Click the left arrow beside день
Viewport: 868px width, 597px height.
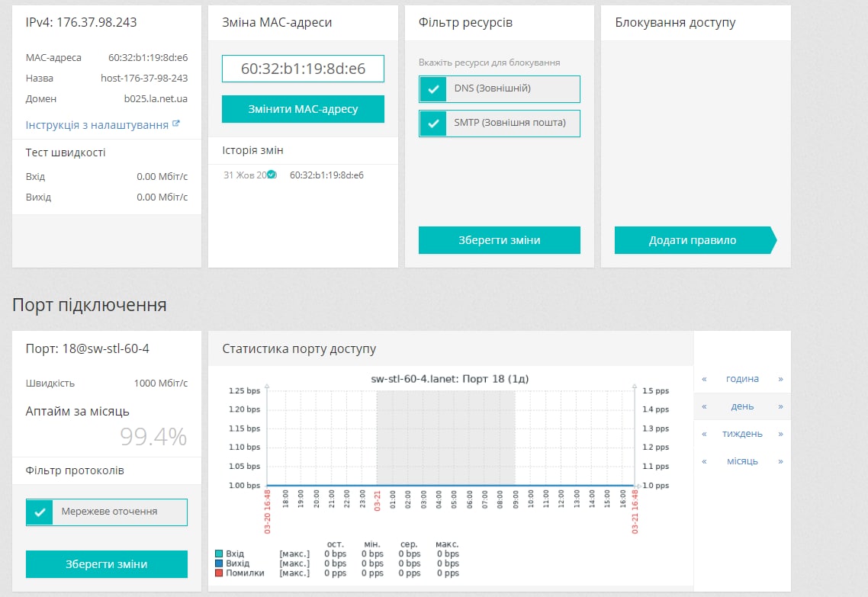pyautogui.click(x=704, y=406)
